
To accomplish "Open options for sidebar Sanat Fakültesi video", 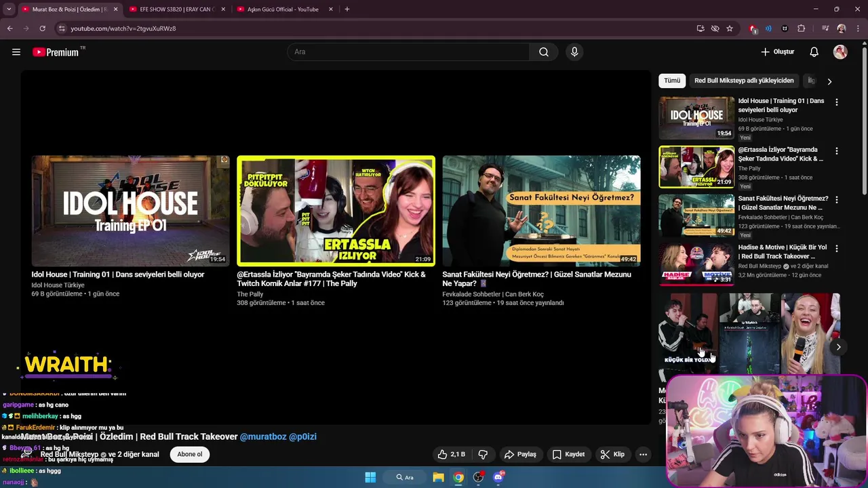I will click(x=836, y=200).
